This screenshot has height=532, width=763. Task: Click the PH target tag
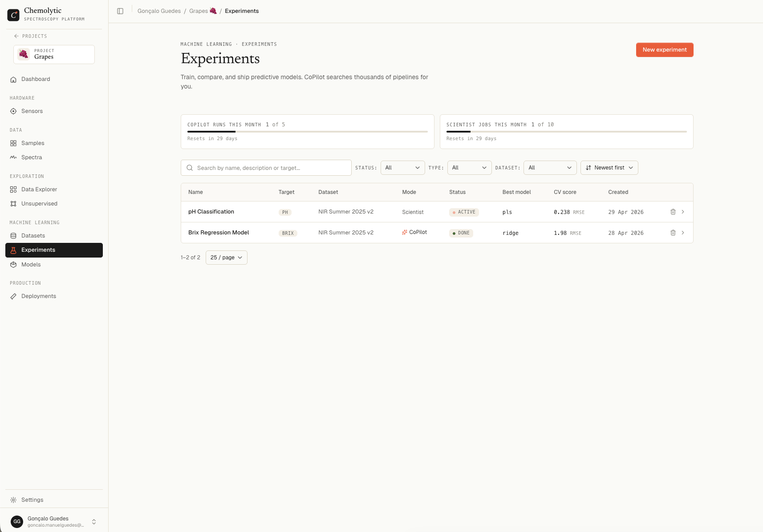click(285, 213)
